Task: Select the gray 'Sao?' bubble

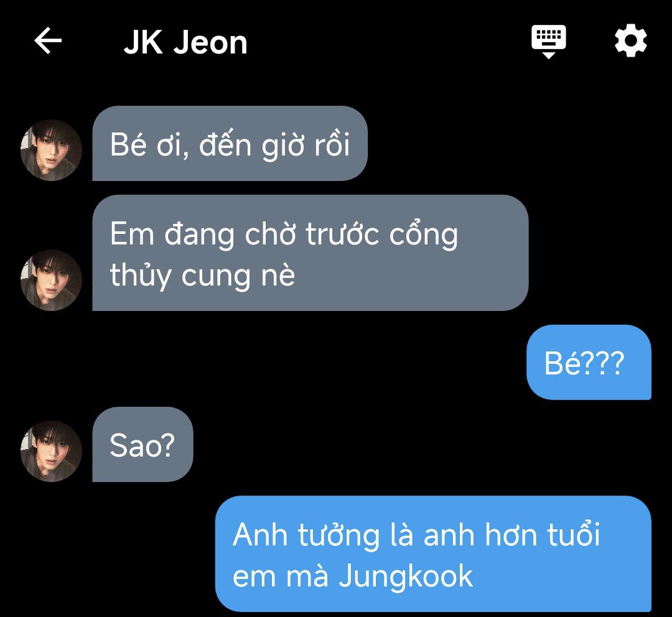Action: [x=142, y=444]
